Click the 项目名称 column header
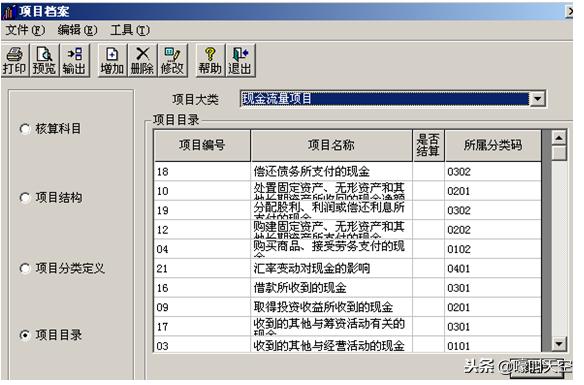 click(x=331, y=145)
